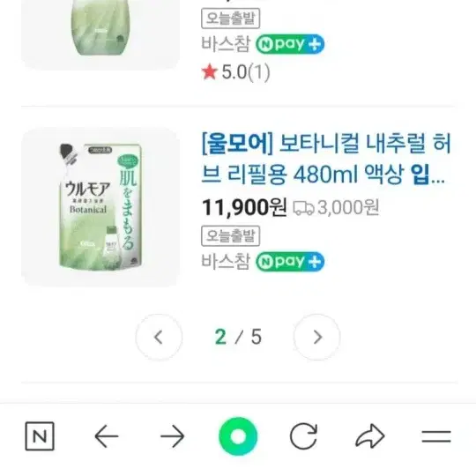
Task: Go to the next page of results
Action: tap(317, 337)
